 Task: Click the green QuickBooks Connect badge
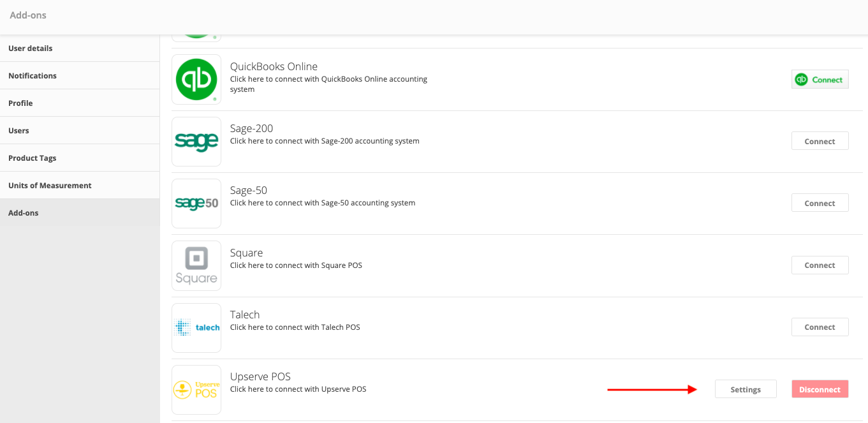(820, 79)
